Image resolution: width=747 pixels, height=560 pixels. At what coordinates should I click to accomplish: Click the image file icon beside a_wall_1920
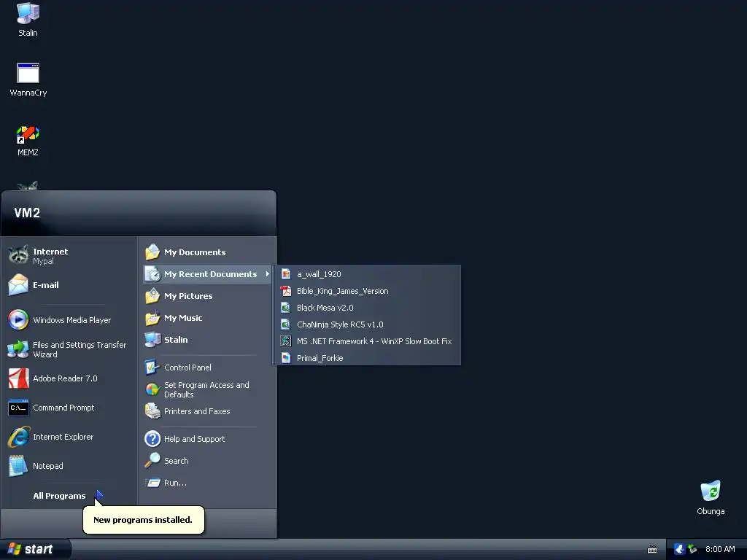pos(286,274)
